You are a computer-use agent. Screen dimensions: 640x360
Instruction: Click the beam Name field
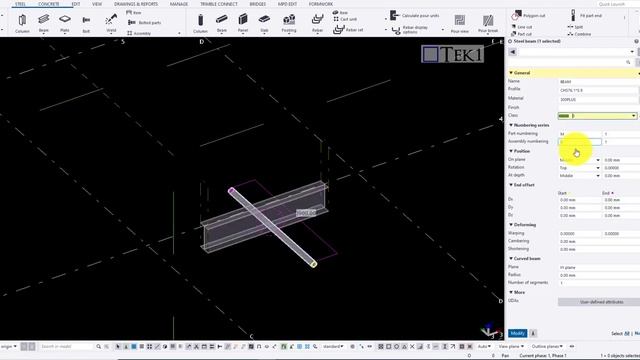598,82
